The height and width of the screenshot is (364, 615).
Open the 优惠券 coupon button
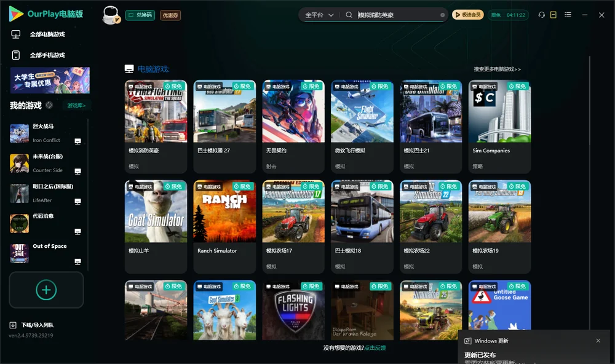click(x=170, y=15)
